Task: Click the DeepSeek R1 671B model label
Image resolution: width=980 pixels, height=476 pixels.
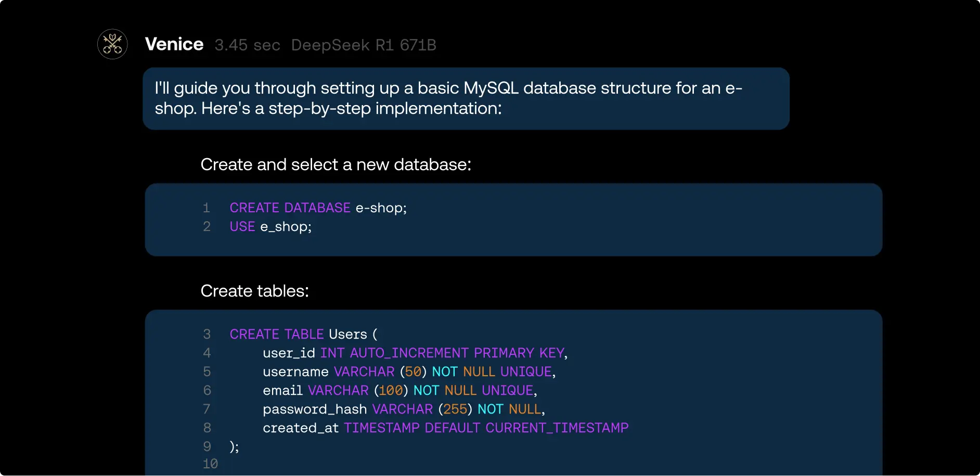Action: coord(364,45)
